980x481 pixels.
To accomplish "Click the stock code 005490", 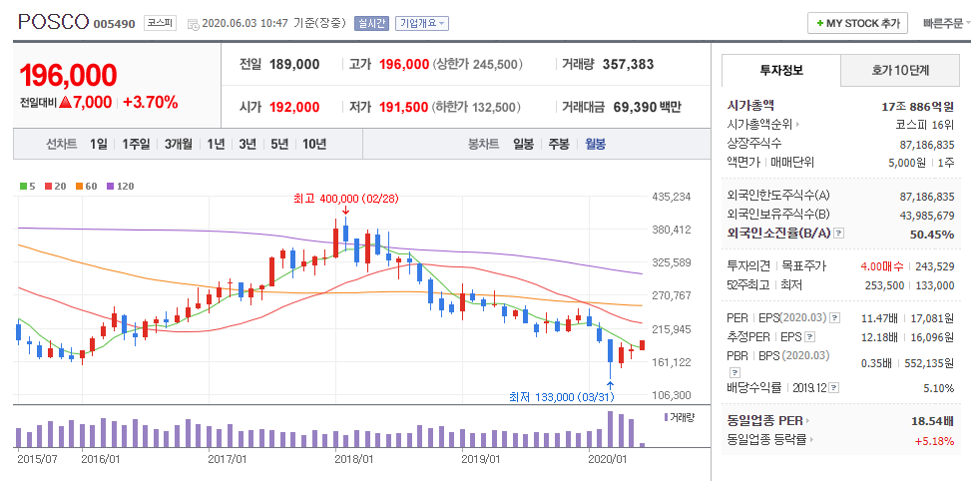I will (114, 24).
